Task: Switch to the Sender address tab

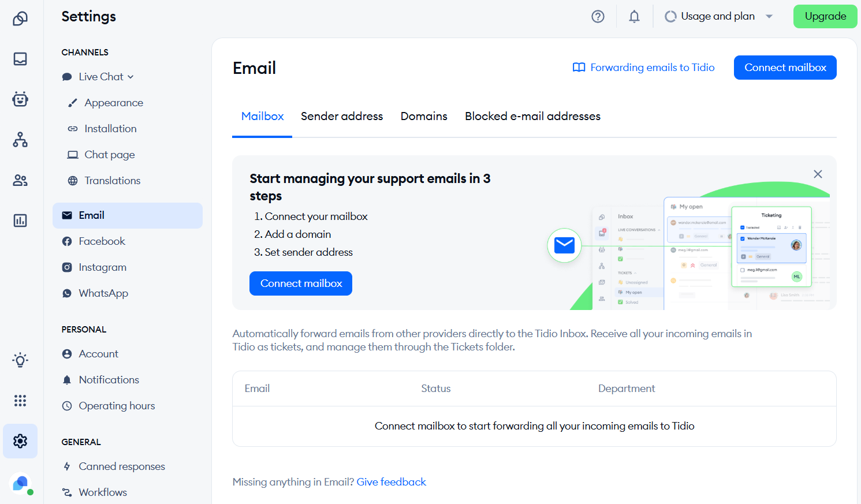Action: 342,116
